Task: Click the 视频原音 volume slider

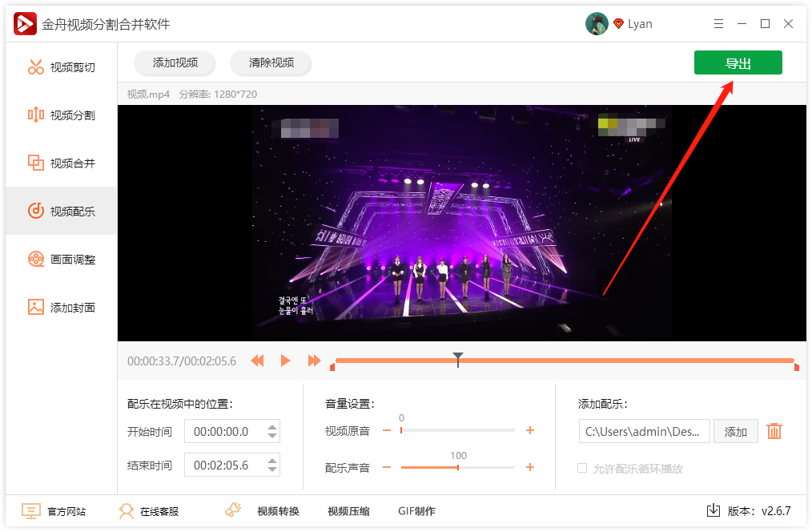Action: coord(458,430)
